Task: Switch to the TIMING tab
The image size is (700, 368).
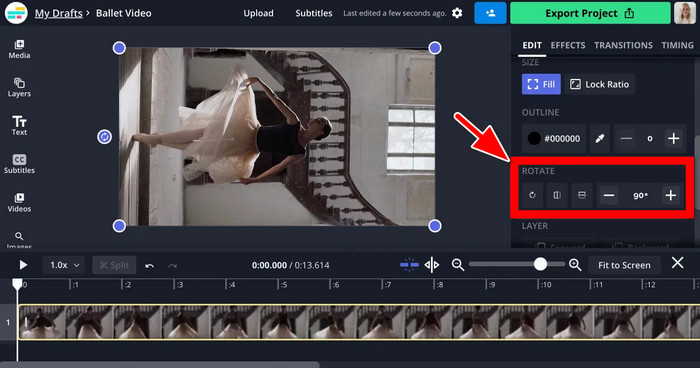Action: point(677,45)
